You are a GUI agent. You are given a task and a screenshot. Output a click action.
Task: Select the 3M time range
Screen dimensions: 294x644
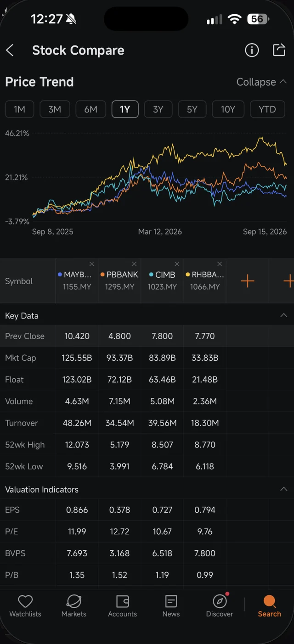coord(55,109)
